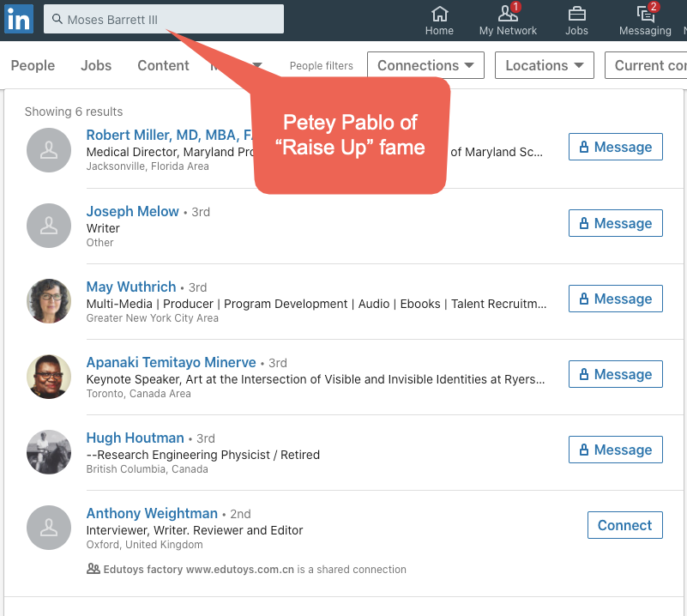Open Joseph Melow profile link

[x=132, y=211]
